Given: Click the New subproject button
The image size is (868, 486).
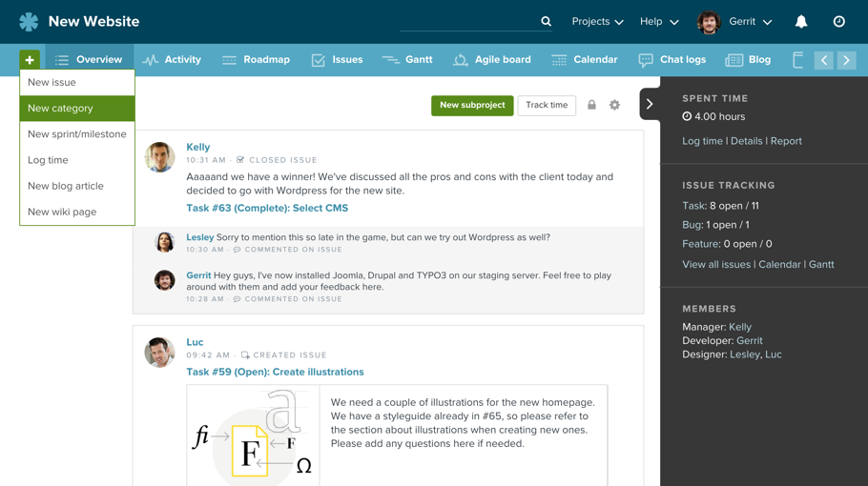Looking at the screenshot, I should point(472,105).
